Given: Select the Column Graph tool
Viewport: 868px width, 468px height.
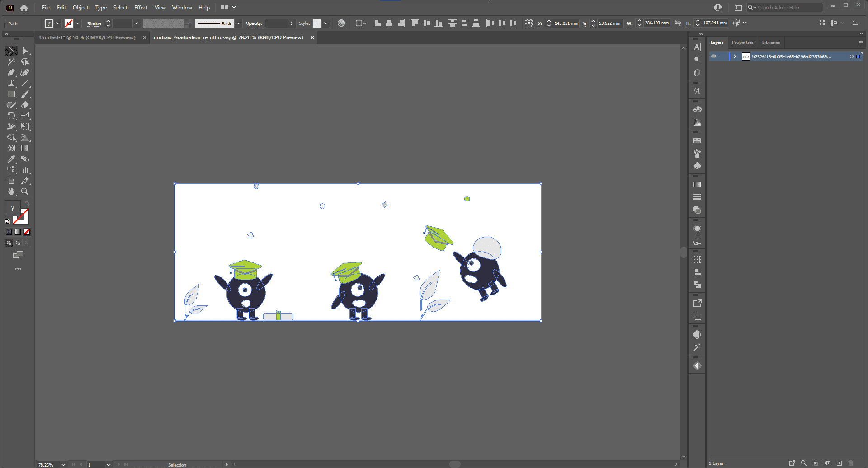Looking at the screenshot, I should [x=25, y=170].
